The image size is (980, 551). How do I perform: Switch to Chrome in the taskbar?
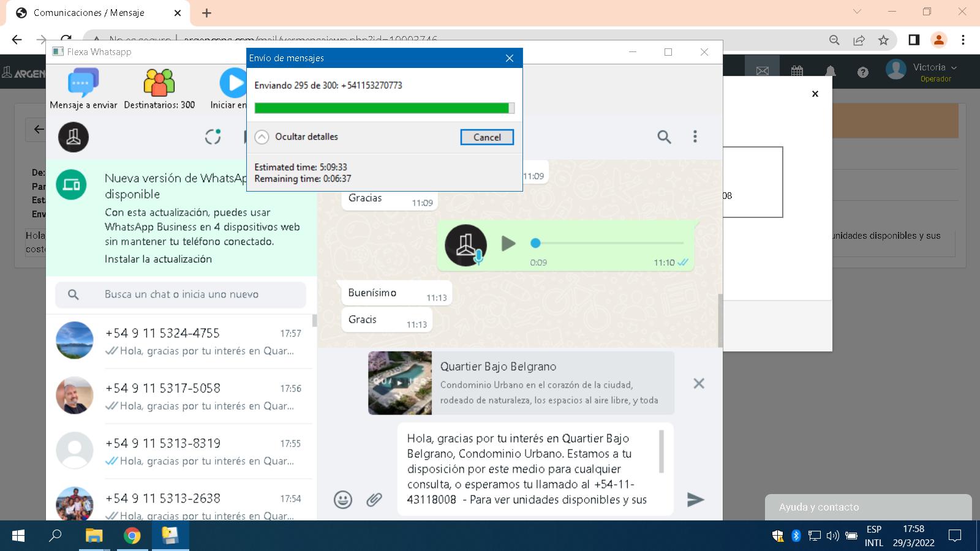click(132, 536)
